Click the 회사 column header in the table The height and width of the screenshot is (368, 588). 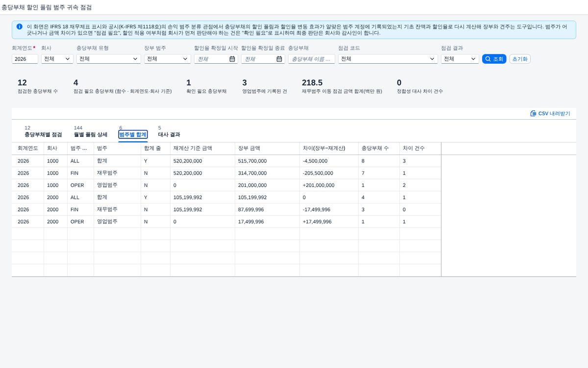pos(55,149)
